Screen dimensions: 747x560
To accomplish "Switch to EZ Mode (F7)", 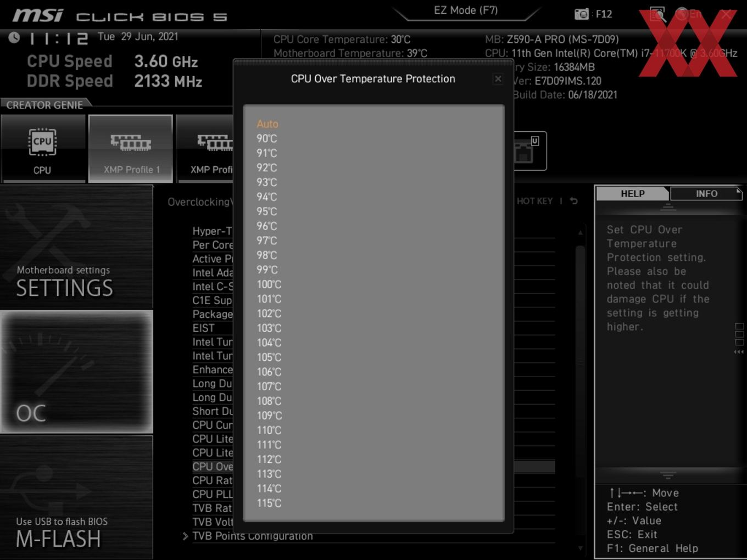I will [466, 10].
